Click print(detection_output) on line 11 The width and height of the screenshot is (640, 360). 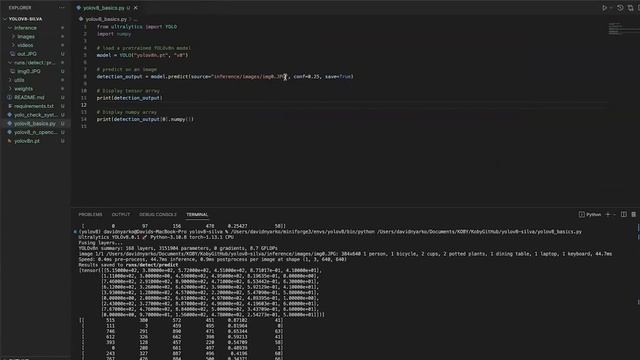pos(130,98)
